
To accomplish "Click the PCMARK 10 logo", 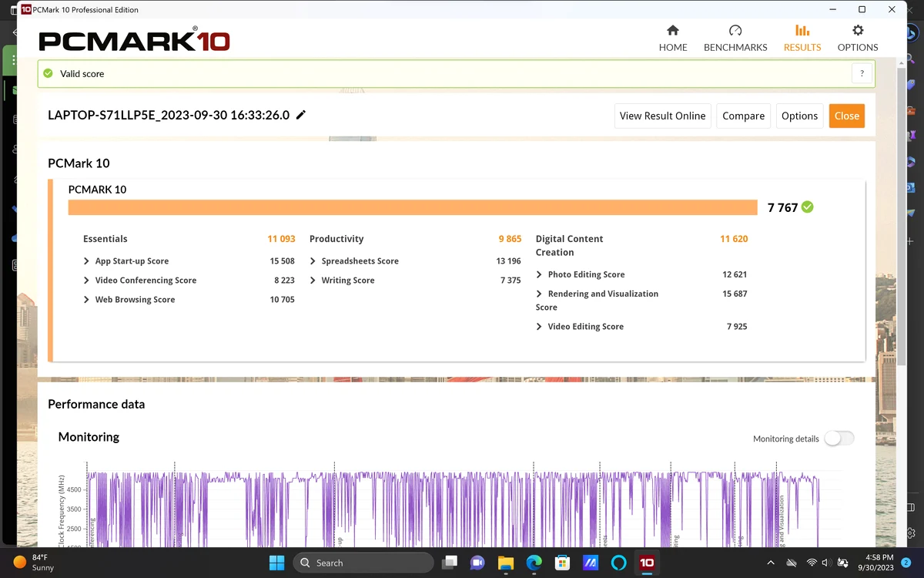I will coord(134,39).
